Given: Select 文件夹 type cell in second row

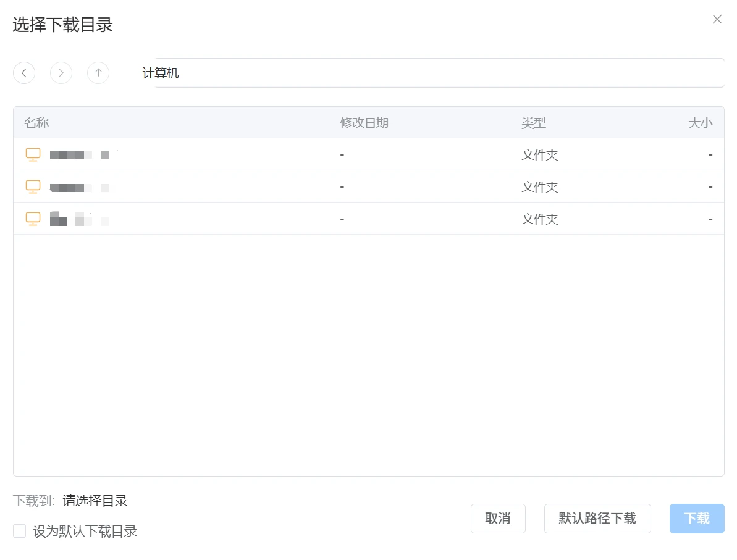Looking at the screenshot, I should [x=539, y=187].
